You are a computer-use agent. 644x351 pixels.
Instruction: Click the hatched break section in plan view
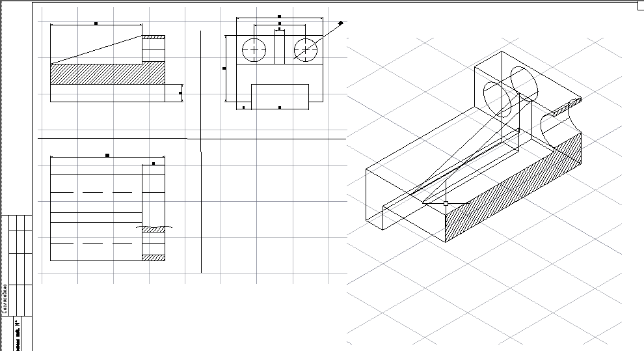154,229
